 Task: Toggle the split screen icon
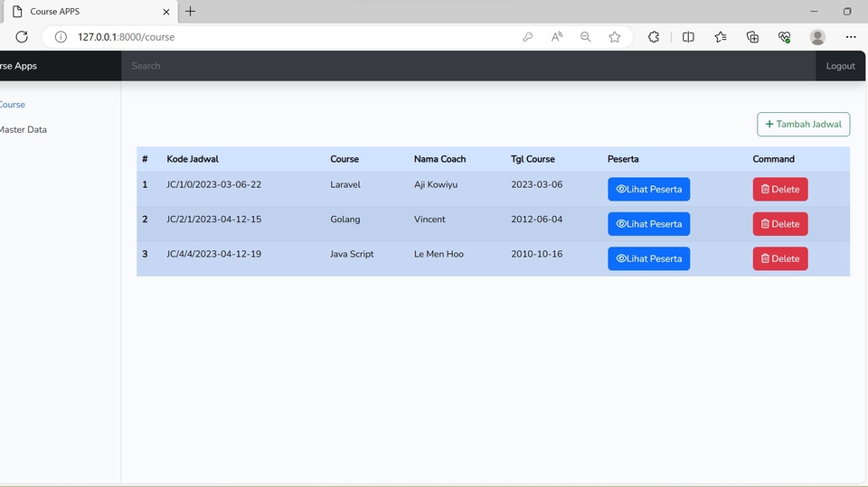[x=688, y=37]
